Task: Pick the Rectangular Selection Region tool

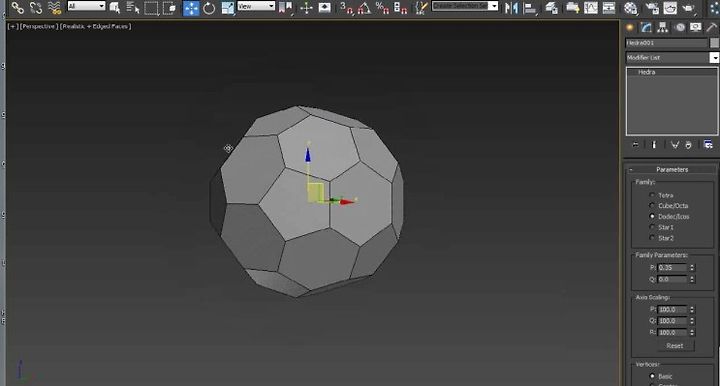Action: (151, 8)
